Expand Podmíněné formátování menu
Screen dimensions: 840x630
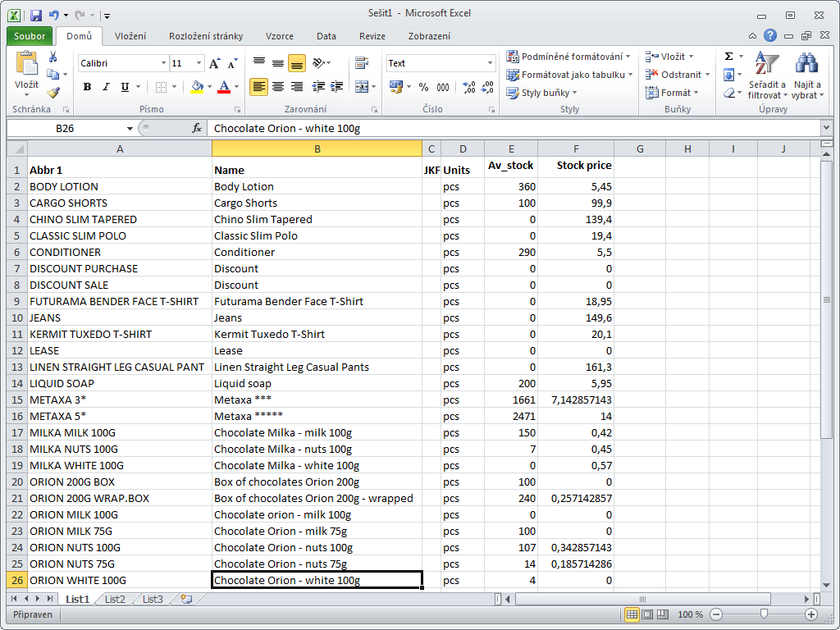(628, 57)
